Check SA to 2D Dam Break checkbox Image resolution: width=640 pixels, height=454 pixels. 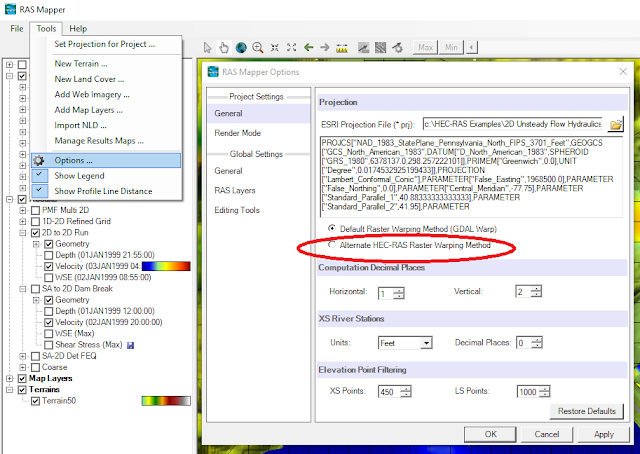pos(36,289)
